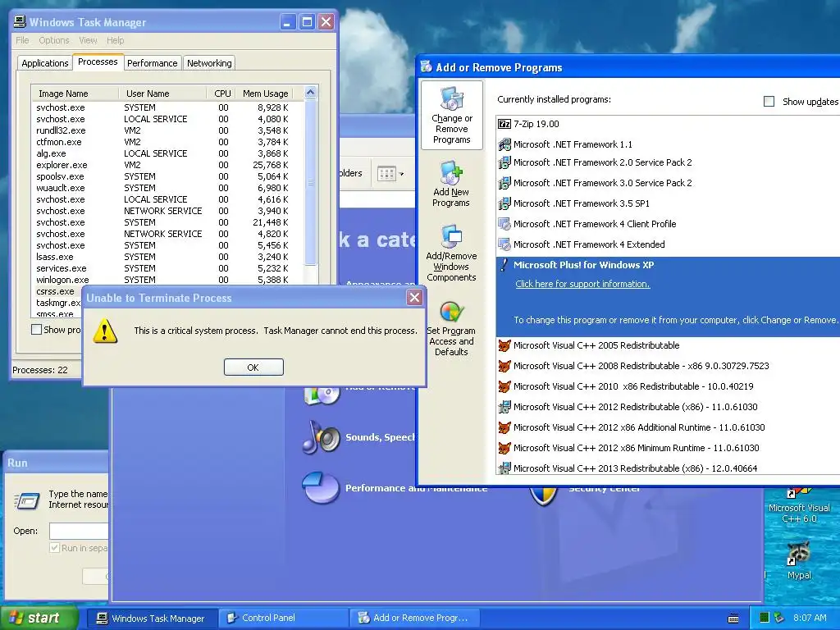Viewport: 840px width, 630px height.
Task: Select alg.exe process row
Action: pos(167,153)
